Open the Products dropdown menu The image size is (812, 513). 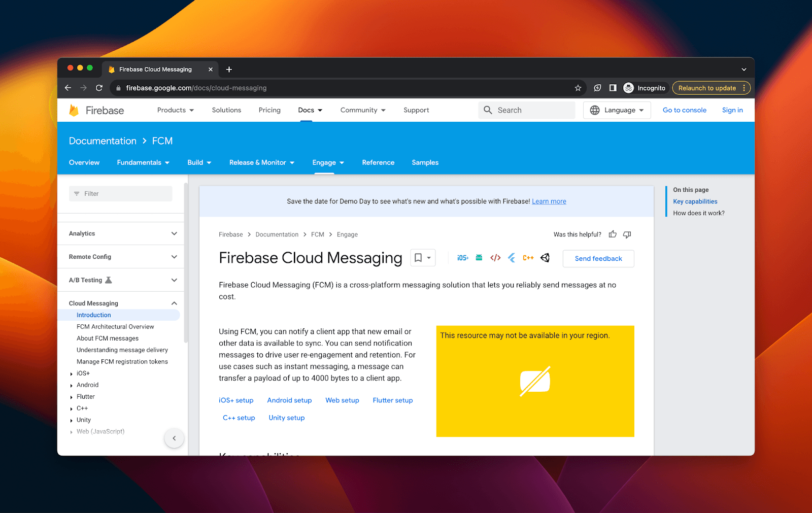[176, 110]
